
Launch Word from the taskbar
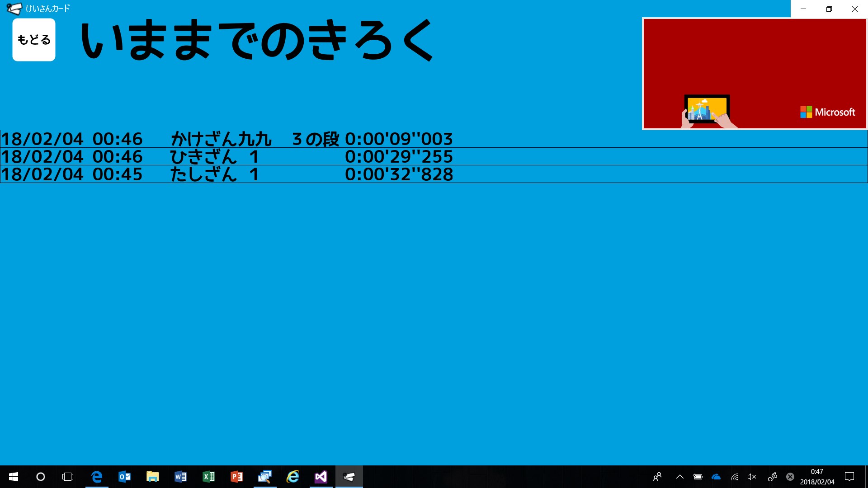181,477
